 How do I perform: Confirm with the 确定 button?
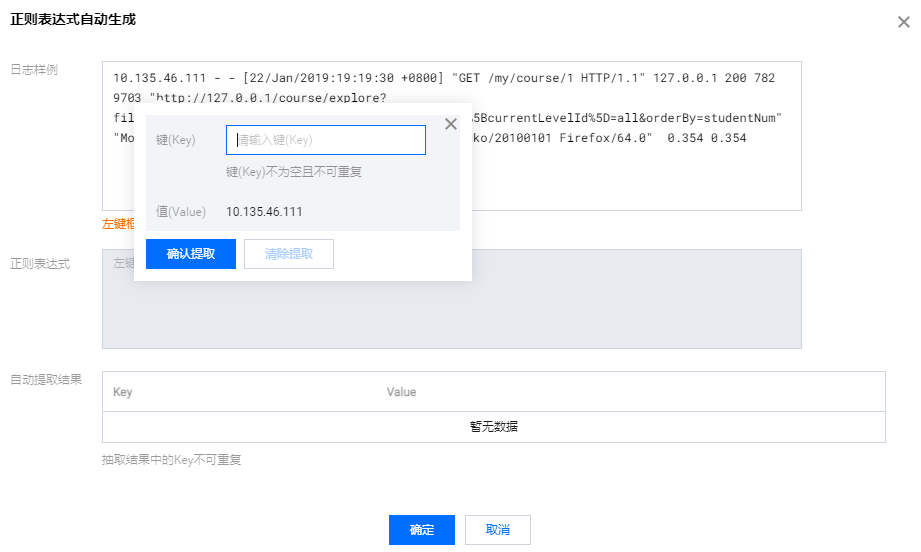[422, 530]
